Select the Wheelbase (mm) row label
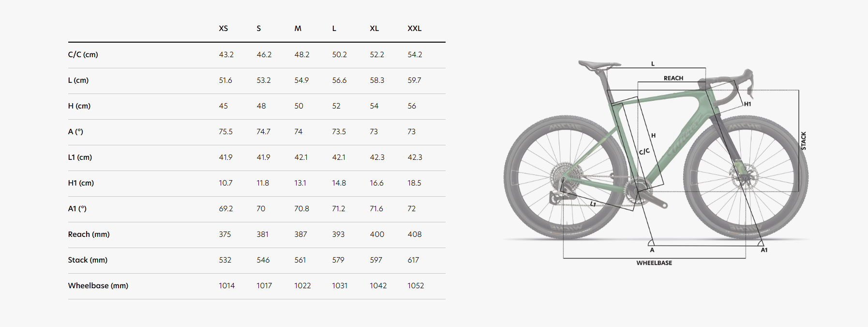This screenshot has height=327, width=868. (x=98, y=286)
